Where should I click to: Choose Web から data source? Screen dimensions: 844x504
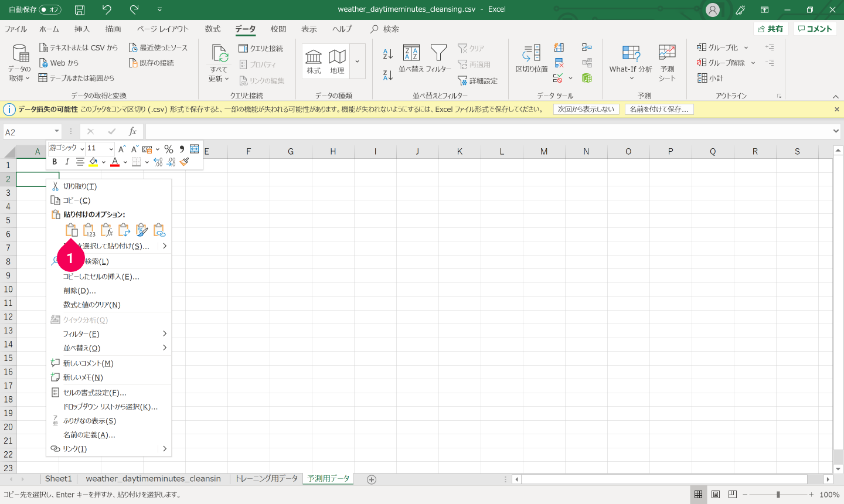coord(59,63)
